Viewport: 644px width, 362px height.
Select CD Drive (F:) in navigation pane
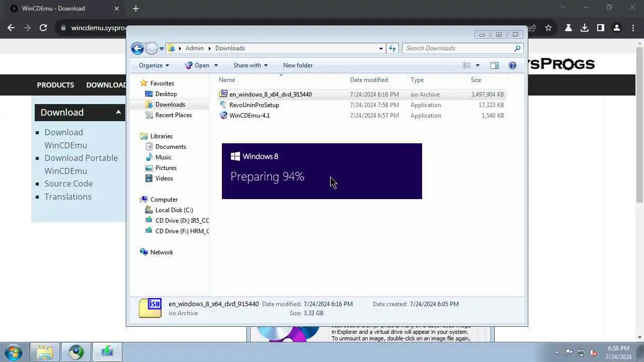pyautogui.click(x=177, y=231)
